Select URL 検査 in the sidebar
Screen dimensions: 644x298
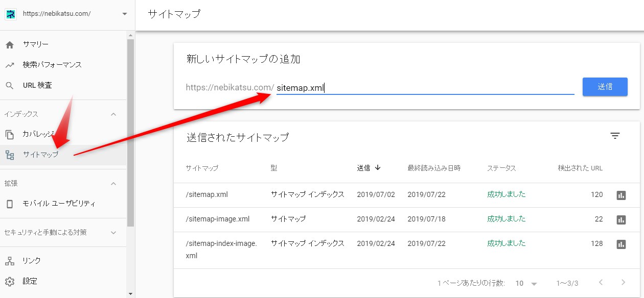(37, 86)
